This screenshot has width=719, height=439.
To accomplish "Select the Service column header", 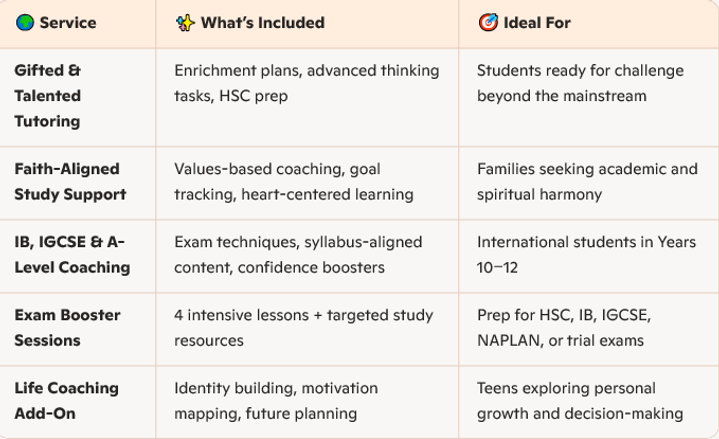I will pyautogui.click(x=78, y=24).
